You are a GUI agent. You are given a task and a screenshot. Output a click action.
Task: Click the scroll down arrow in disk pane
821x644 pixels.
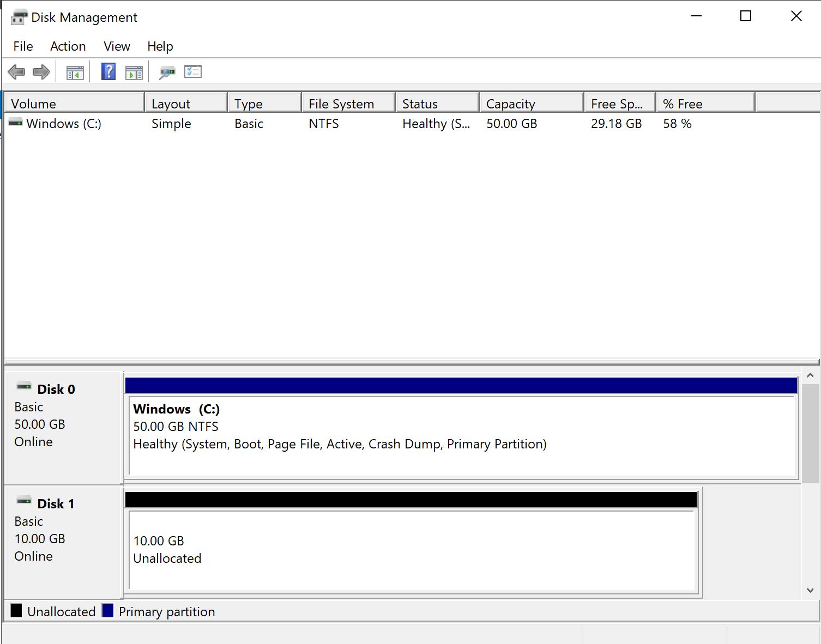(810, 590)
